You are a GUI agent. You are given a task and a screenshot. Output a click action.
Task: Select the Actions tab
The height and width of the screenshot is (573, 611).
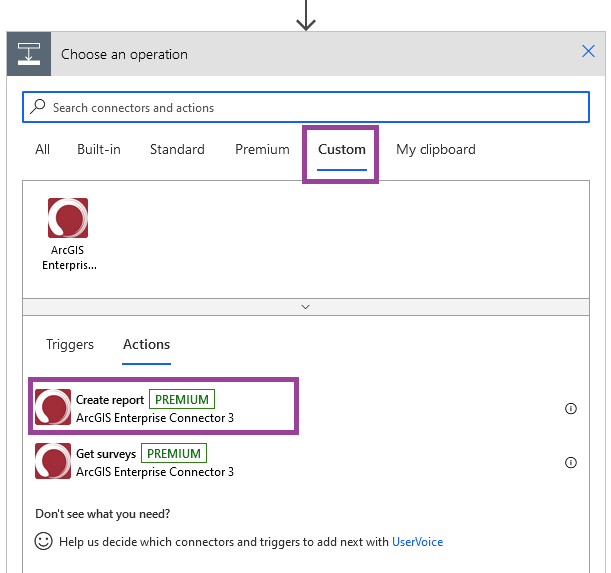(147, 344)
